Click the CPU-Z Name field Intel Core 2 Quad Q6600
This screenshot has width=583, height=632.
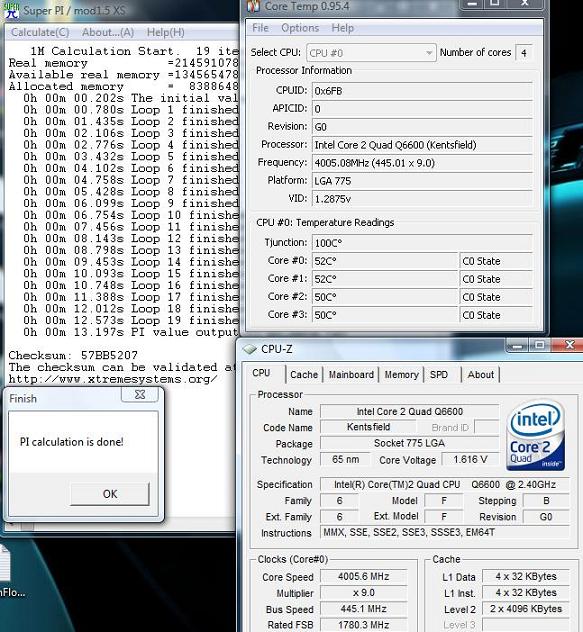click(x=410, y=412)
